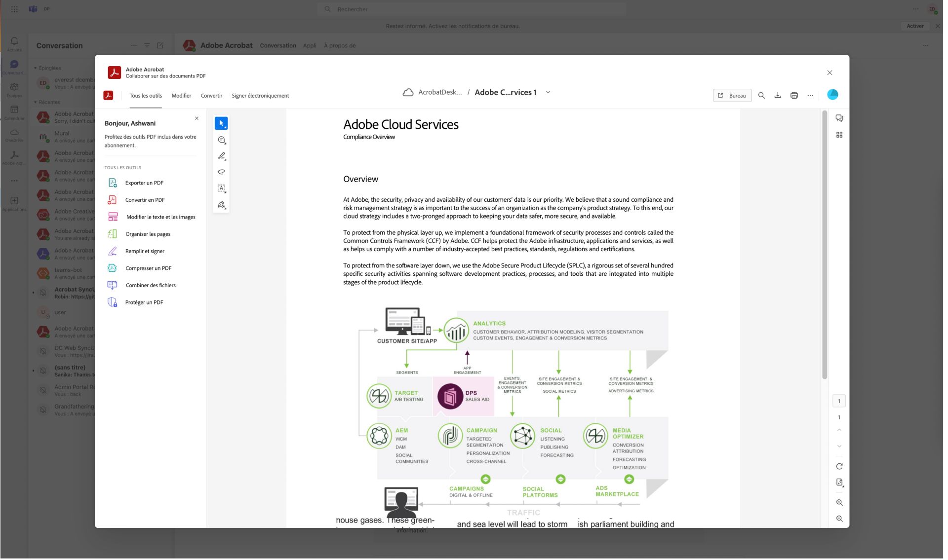Print the document
948x560 pixels.
click(x=794, y=96)
